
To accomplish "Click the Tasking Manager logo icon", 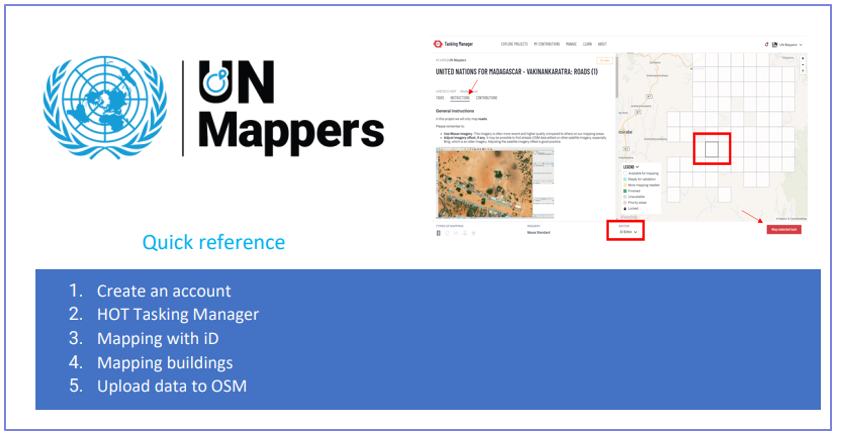I will [438, 44].
